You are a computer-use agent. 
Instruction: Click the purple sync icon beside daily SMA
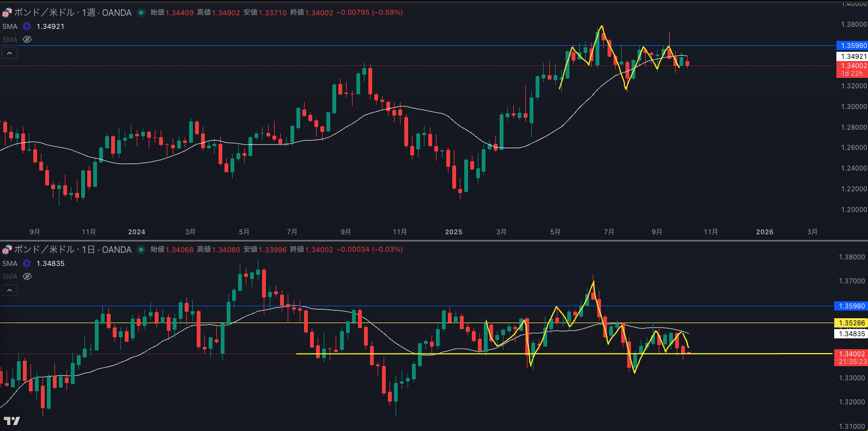point(27,263)
